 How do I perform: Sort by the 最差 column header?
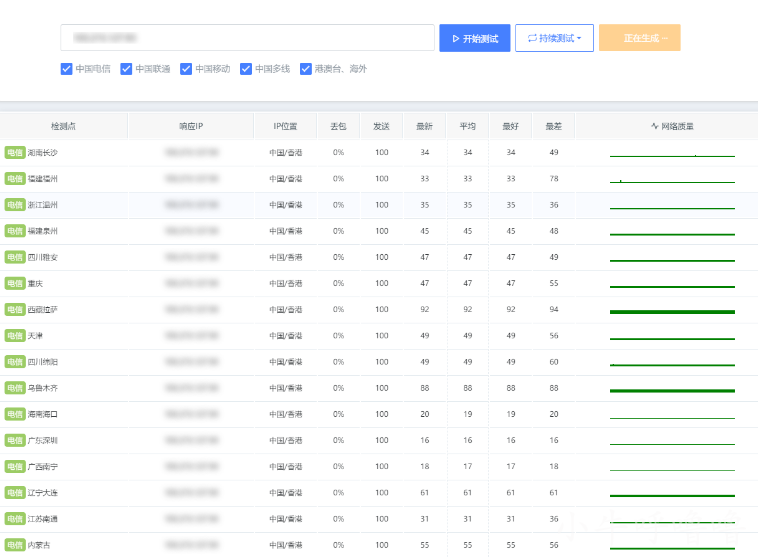point(554,126)
